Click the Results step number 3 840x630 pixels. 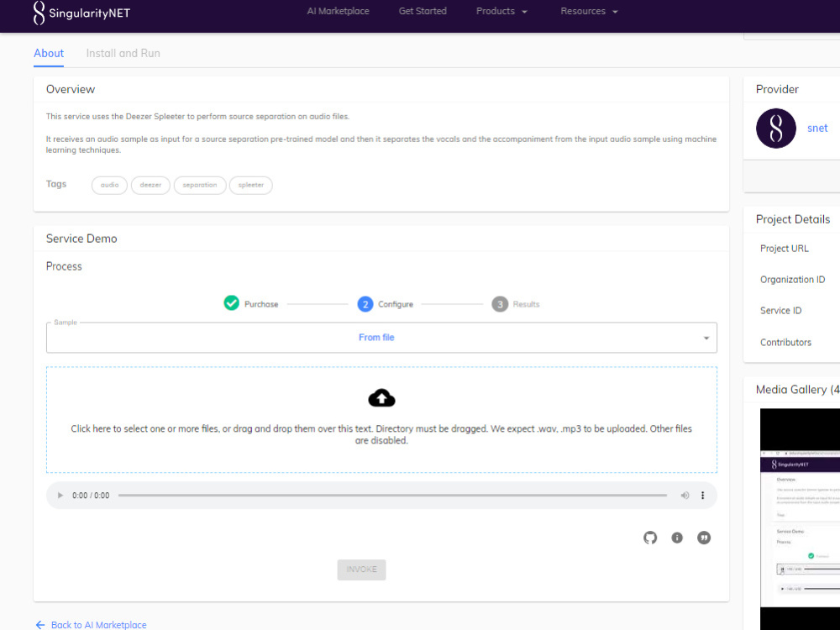[499, 304]
